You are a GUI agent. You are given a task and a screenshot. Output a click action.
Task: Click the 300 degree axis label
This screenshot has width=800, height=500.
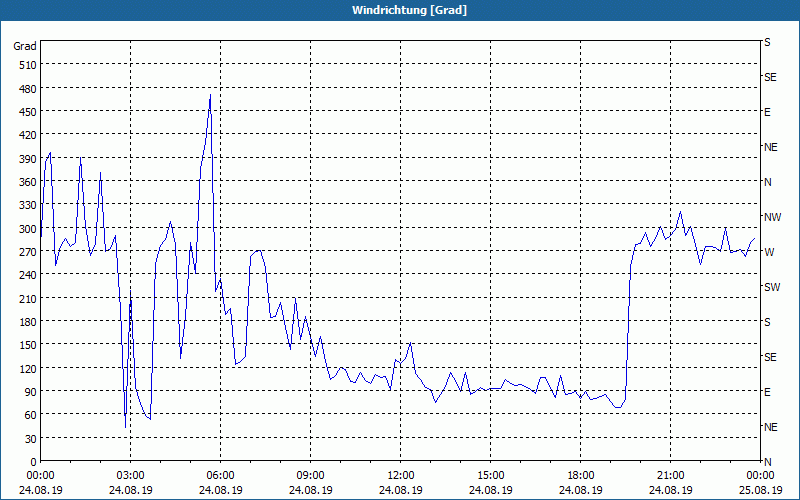pos(28,229)
